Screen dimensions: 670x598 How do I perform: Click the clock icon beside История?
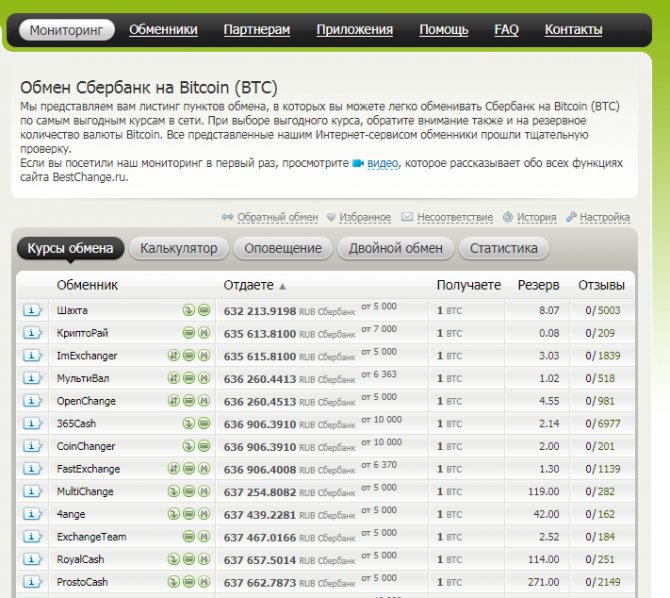[x=508, y=217]
